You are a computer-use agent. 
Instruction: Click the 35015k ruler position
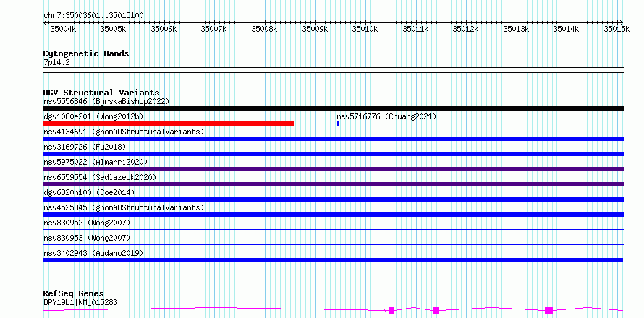point(617,29)
